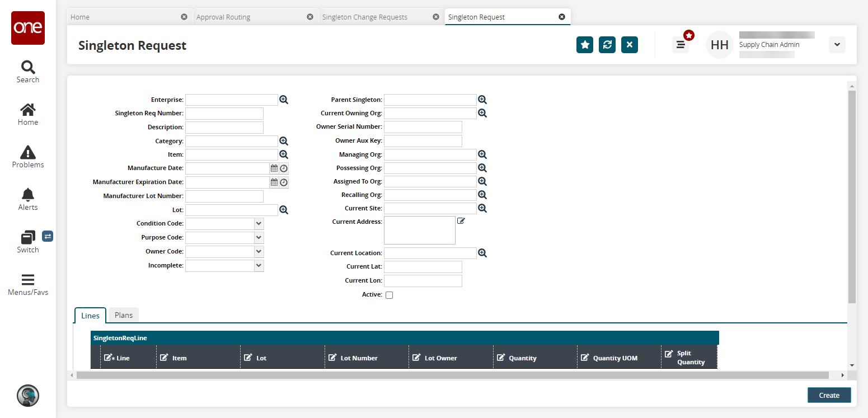
Task: Expand the user profile dropdown arrow
Action: pyautogui.click(x=837, y=45)
